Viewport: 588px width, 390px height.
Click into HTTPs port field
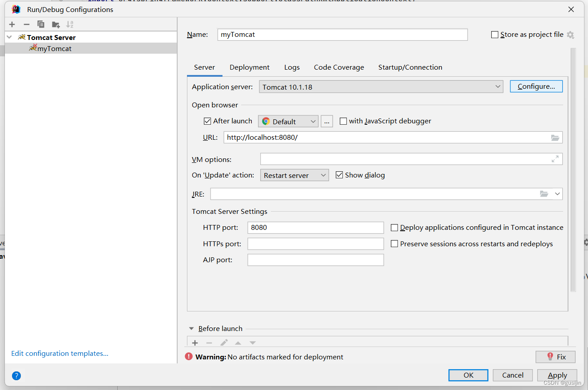316,244
